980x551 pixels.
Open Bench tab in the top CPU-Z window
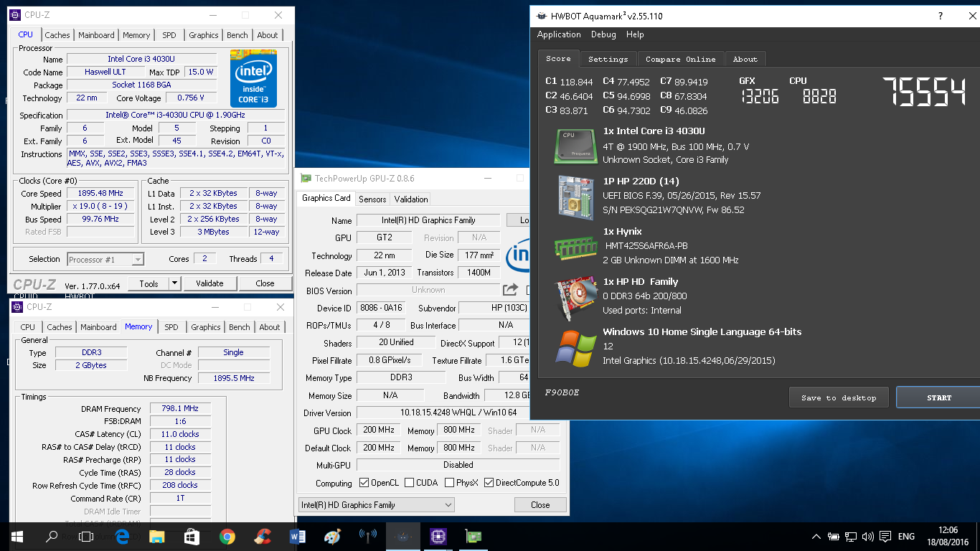(237, 35)
